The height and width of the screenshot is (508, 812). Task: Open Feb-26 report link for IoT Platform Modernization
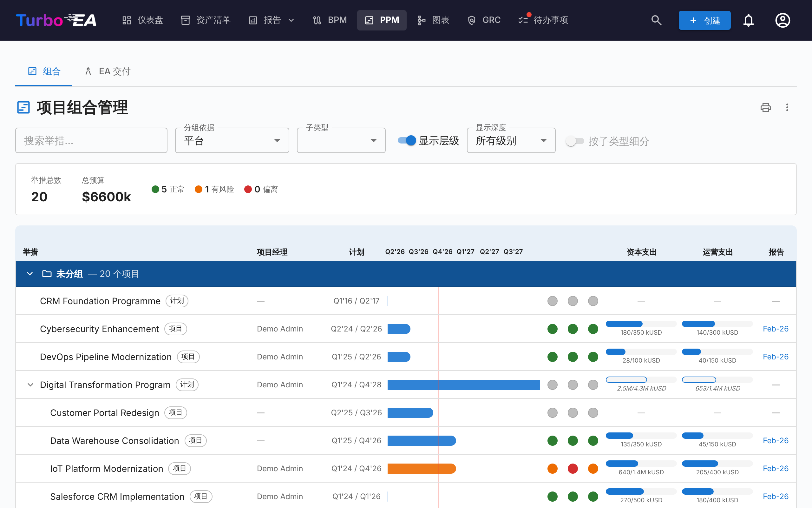[776, 468]
